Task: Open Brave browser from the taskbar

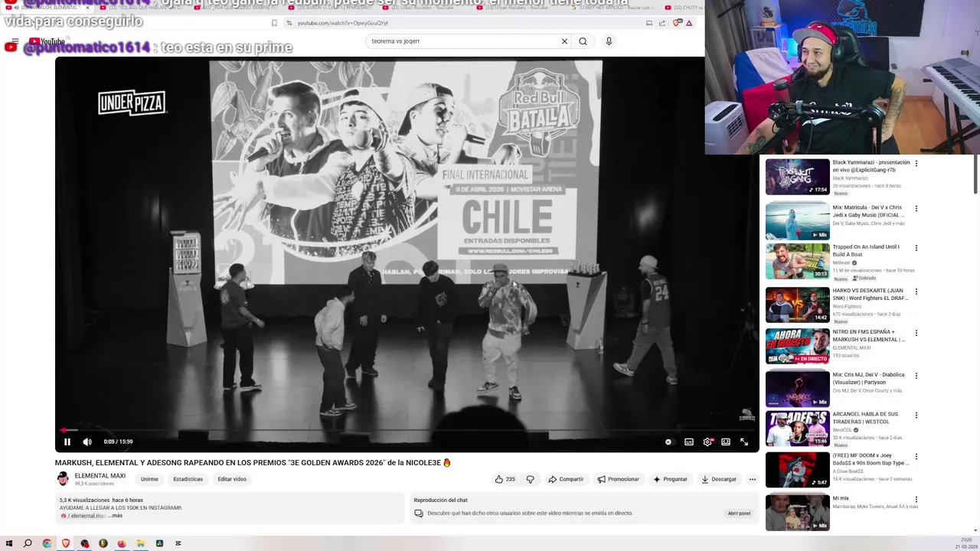Action: pos(65,543)
